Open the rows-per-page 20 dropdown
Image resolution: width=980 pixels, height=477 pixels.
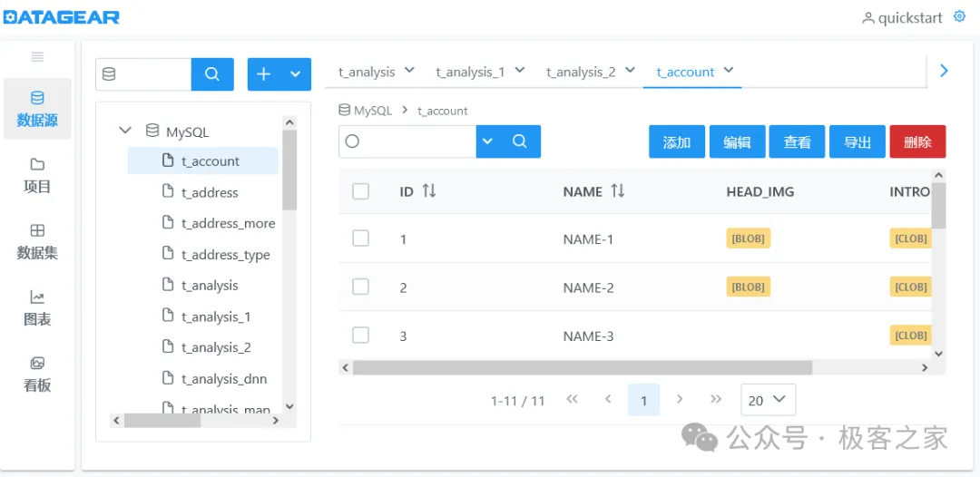(x=769, y=400)
